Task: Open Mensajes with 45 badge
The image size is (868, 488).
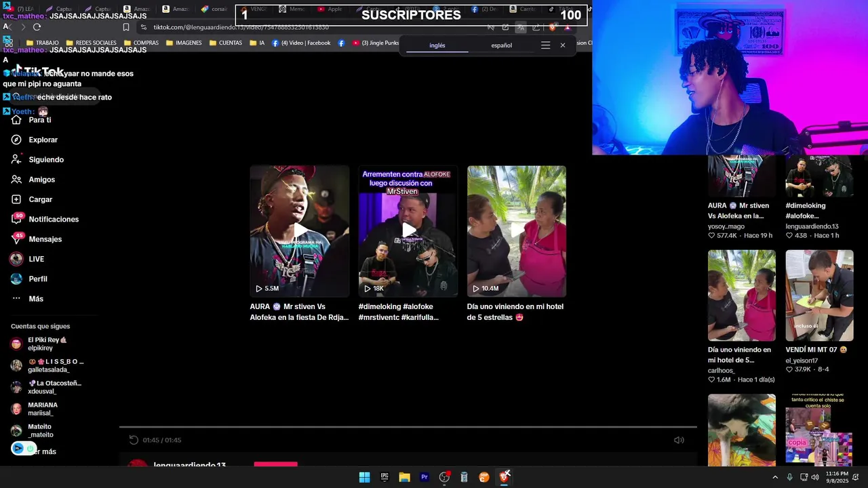Action: click(36, 239)
